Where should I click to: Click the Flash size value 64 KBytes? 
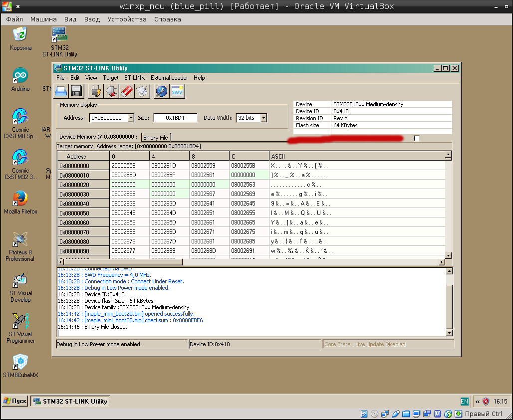point(345,125)
